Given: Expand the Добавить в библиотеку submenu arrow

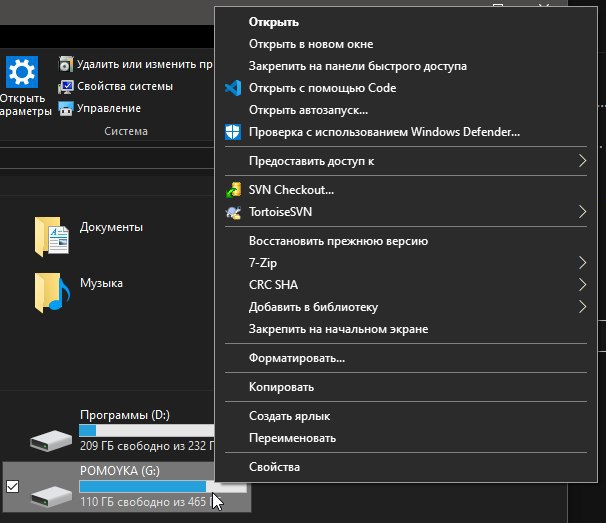Looking at the screenshot, I should pyautogui.click(x=582, y=307).
